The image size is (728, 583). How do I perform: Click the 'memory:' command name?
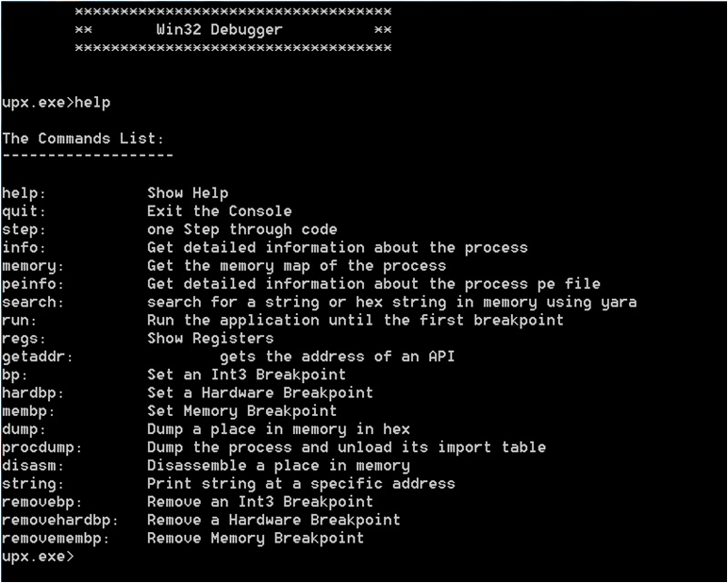coord(32,266)
